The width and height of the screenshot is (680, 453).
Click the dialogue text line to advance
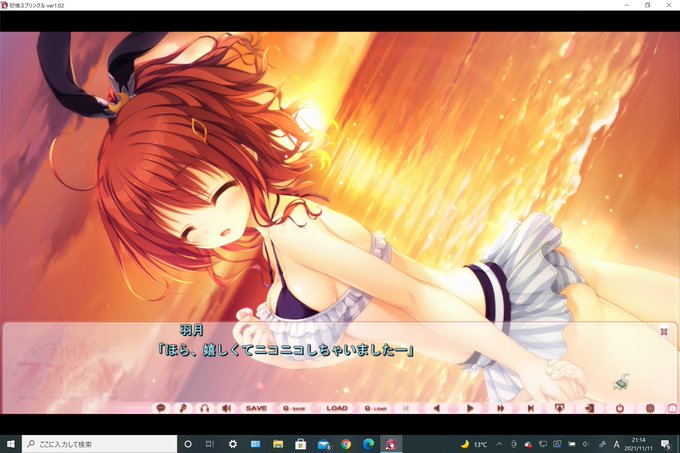click(x=285, y=350)
